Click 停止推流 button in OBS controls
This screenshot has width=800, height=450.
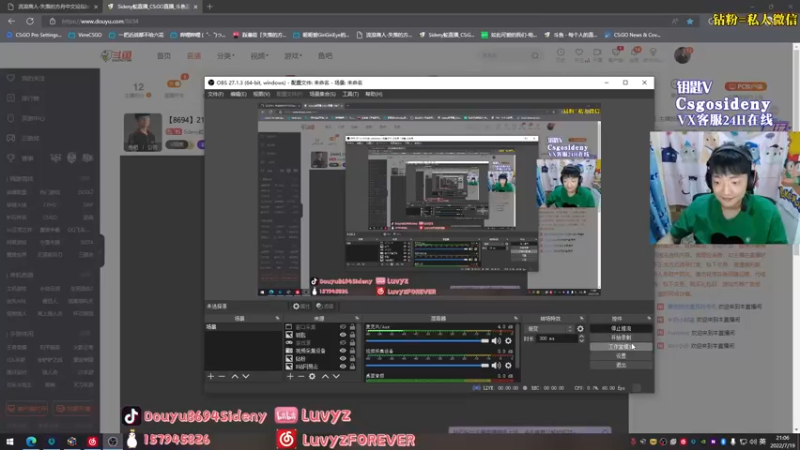click(x=621, y=329)
